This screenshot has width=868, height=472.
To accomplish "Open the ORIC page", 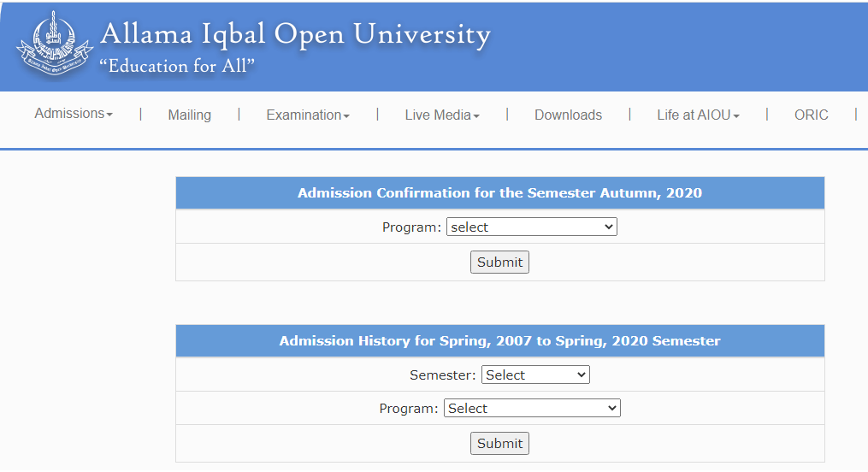I will click(x=811, y=115).
